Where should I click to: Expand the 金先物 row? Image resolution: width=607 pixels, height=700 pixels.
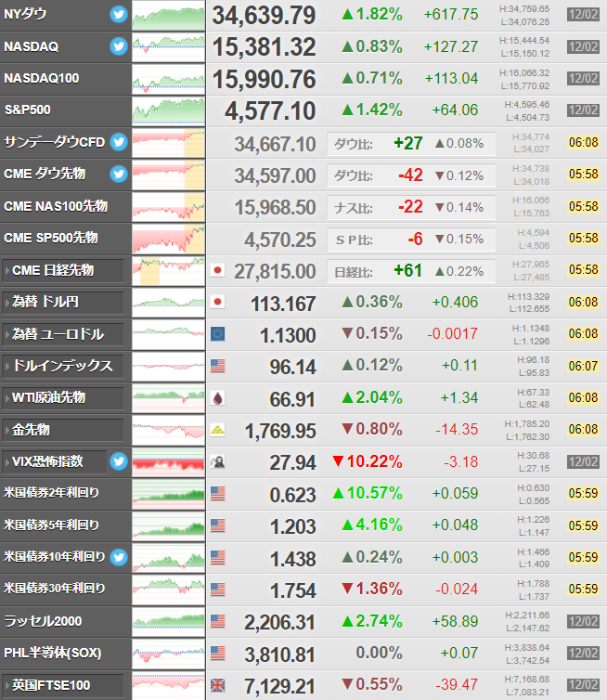pos(63,431)
